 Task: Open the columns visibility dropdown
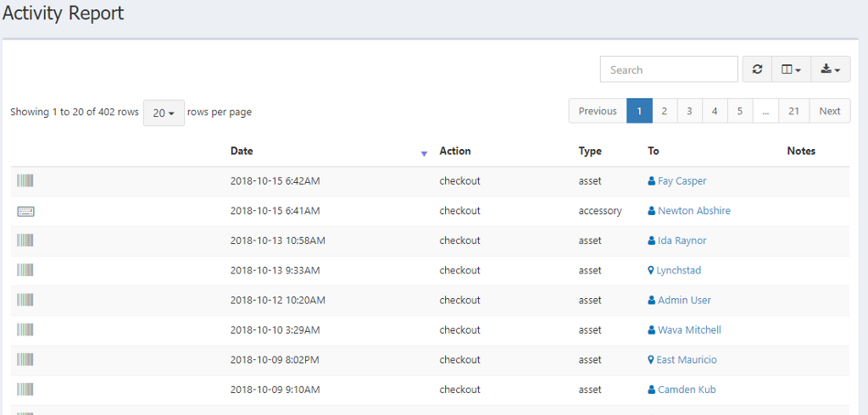[791, 69]
